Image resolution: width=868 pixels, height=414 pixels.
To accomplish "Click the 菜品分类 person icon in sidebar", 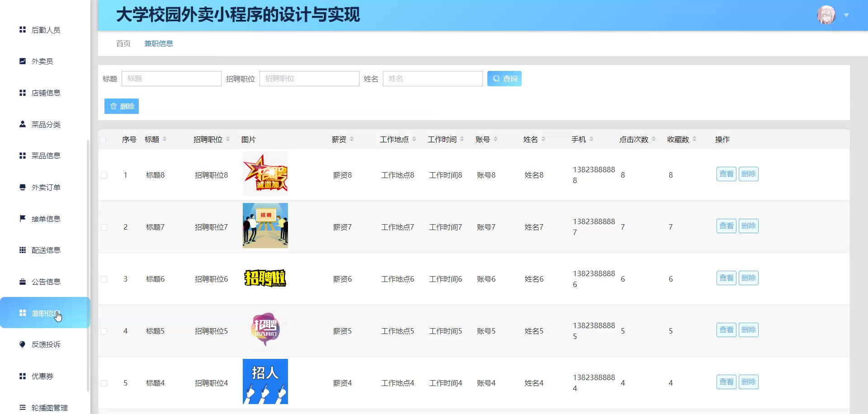I will pyautogui.click(x=22, y=124).
